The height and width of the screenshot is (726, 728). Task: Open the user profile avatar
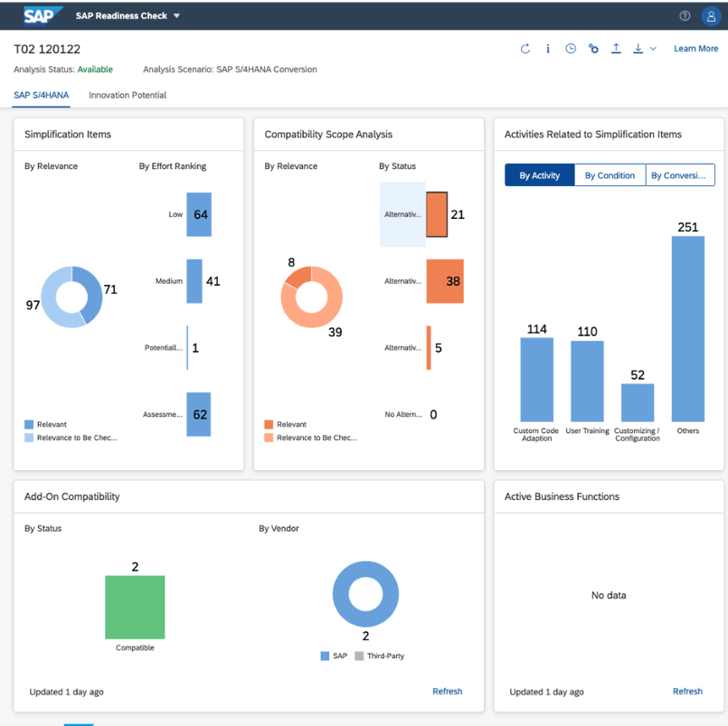click(x=710, y=16)
